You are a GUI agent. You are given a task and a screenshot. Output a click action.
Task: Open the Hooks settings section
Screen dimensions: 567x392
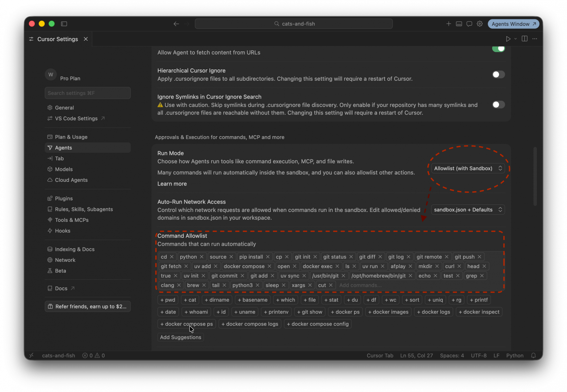pyautogui.click(x=88, y=231)
